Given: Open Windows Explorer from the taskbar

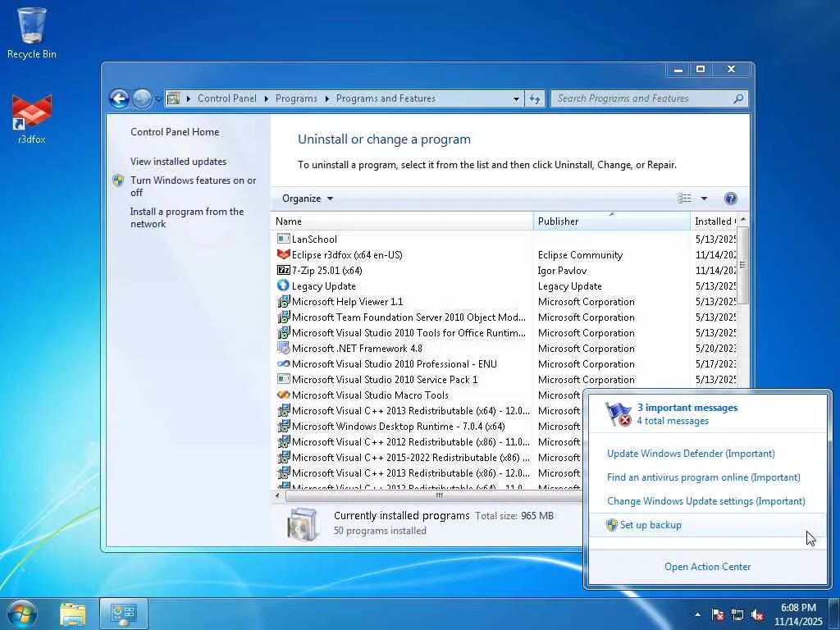Looking at the screenshot, I should (x=73, y=614).
